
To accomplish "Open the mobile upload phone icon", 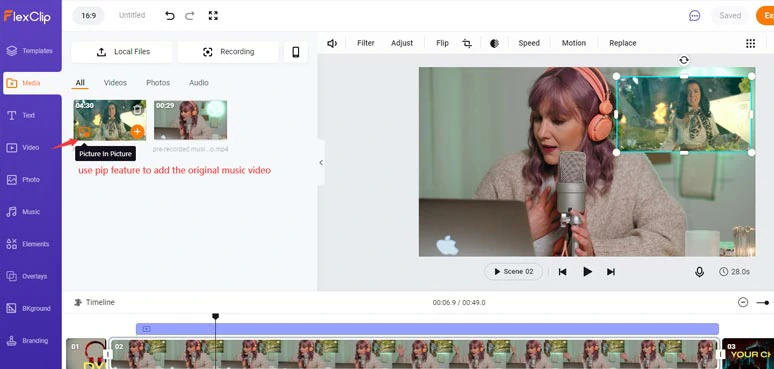I will (x=296, y=52).
